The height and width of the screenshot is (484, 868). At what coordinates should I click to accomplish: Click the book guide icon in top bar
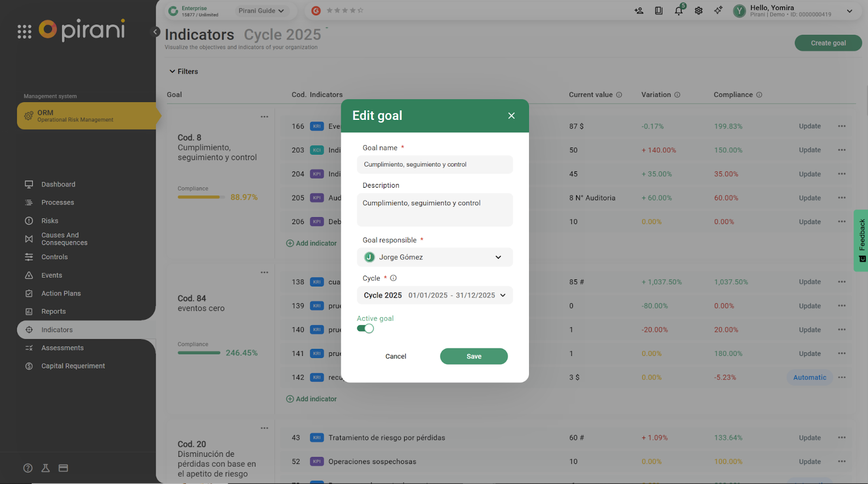[659, 11]
